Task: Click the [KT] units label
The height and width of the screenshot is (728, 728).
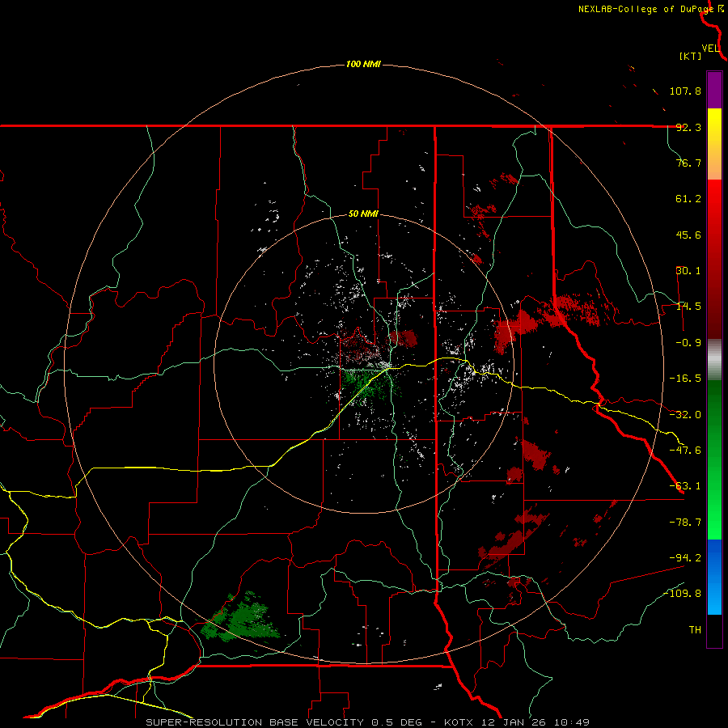Action: [x=691, y=56]
